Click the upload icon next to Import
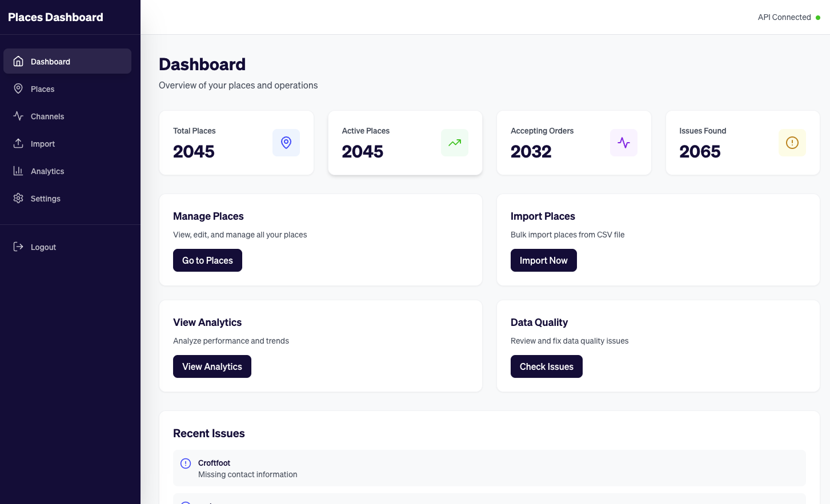This screenshot has width=830, height=504. 18,144
